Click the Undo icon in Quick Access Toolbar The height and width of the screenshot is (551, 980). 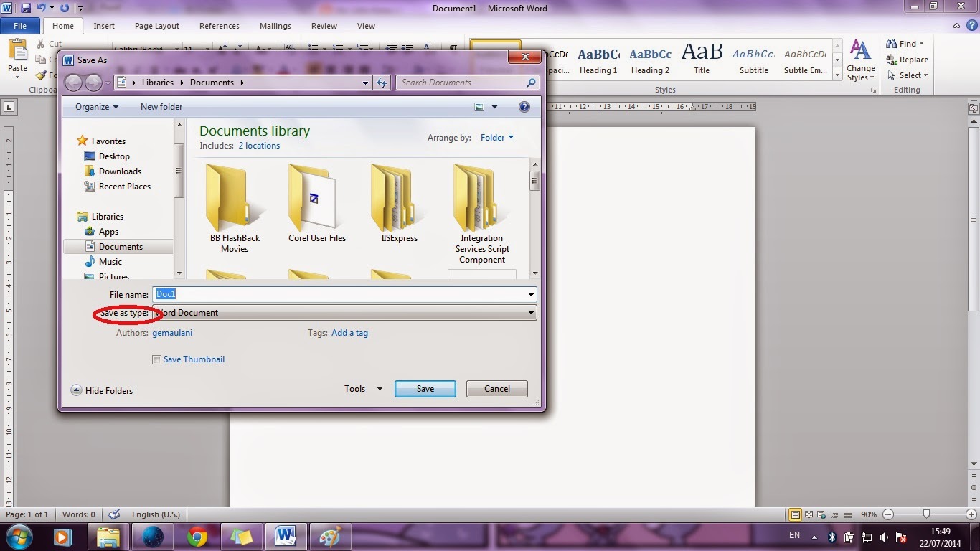click(42, 8)
